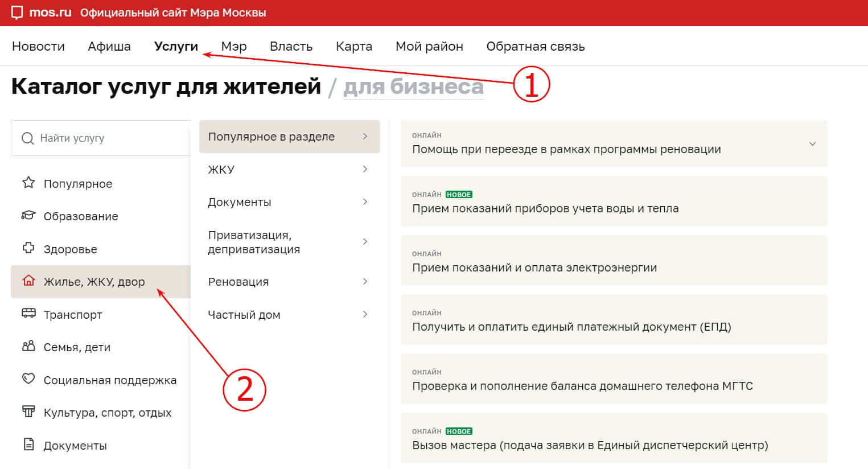Open Прием показаний и оплата электроэнергии
The image size is (868, 469).
614,260
